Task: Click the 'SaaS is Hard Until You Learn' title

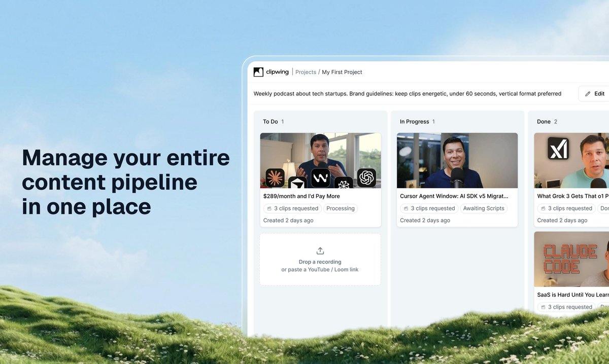Action: click(x=573, y=295)
